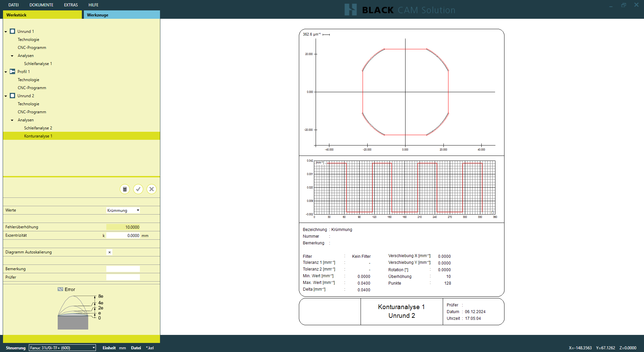Viewport: 644px width, 352px height.
Task: Collapse the Analysen node under Unrund 2
Action: tap(12, 120)
